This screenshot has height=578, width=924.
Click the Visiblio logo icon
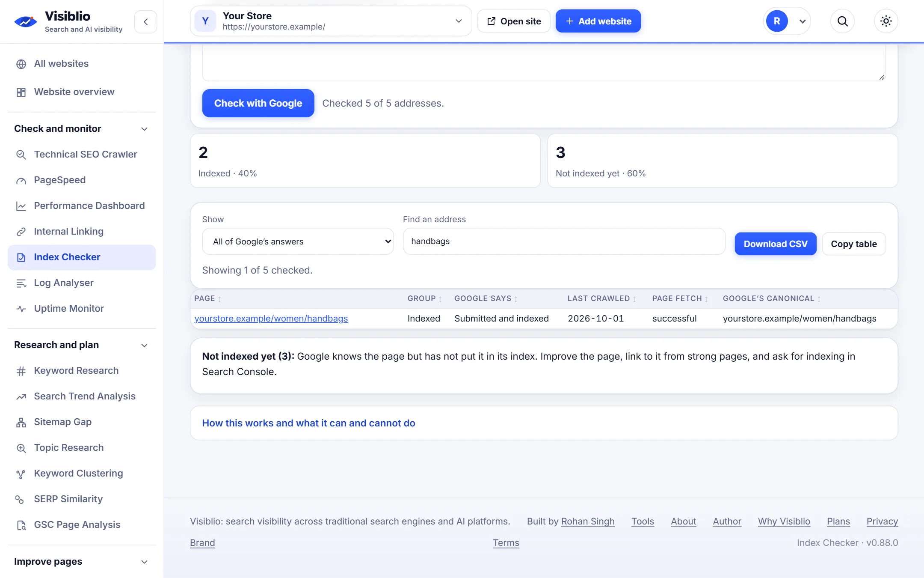26,21
